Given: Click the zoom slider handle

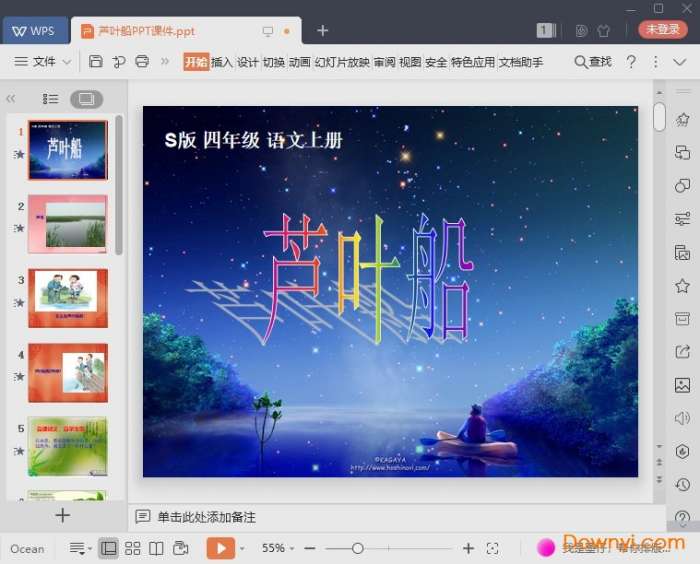Looking at the screenshot, I should 357,548.
